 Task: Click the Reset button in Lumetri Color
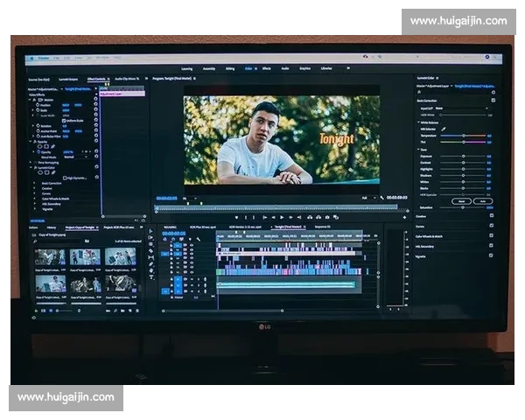(459, 201)
